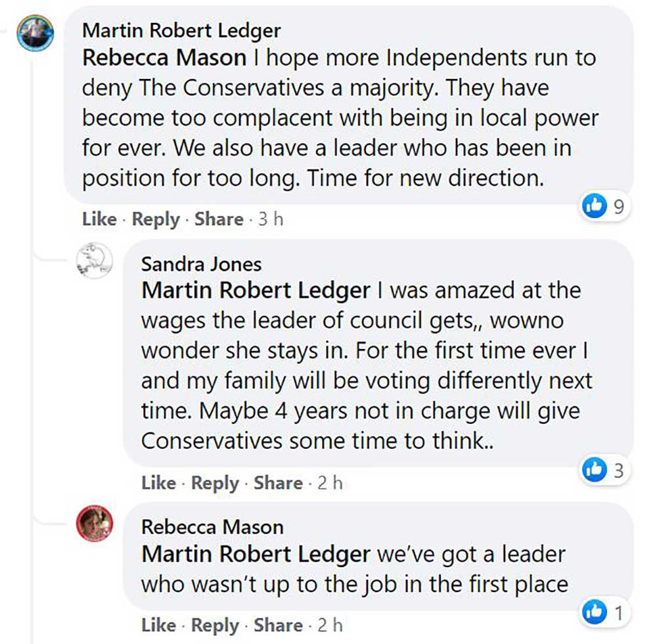Open the 9-likes reaction icon on Martin's comment
657x644 pixels.
(593, 208)
